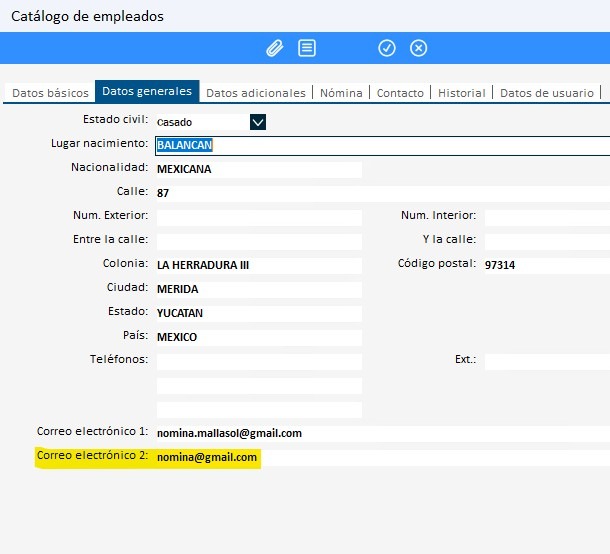Viewport: 610px width, 554px height.
Task: Focus the empty Num. Exterior field
Action: 258,217
